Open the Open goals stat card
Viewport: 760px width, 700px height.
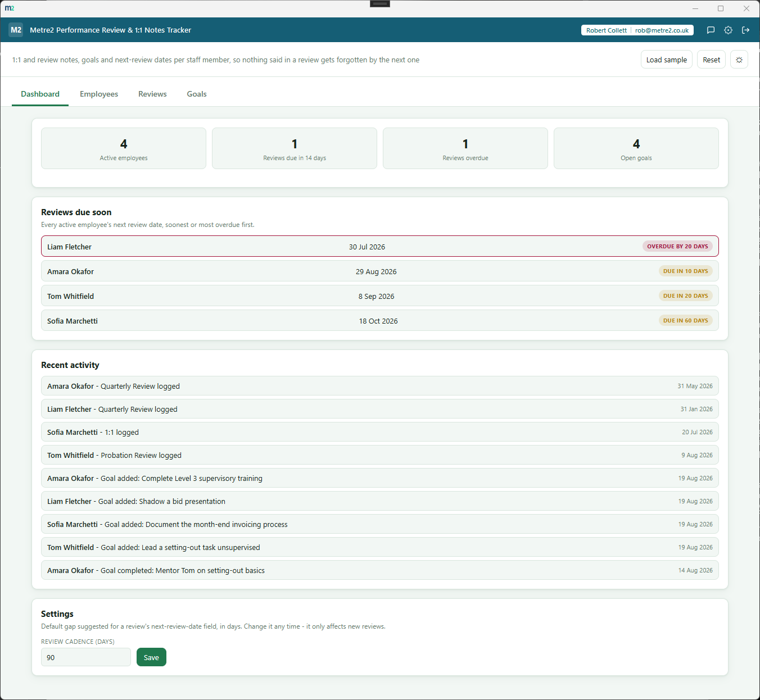pos(636,148)
